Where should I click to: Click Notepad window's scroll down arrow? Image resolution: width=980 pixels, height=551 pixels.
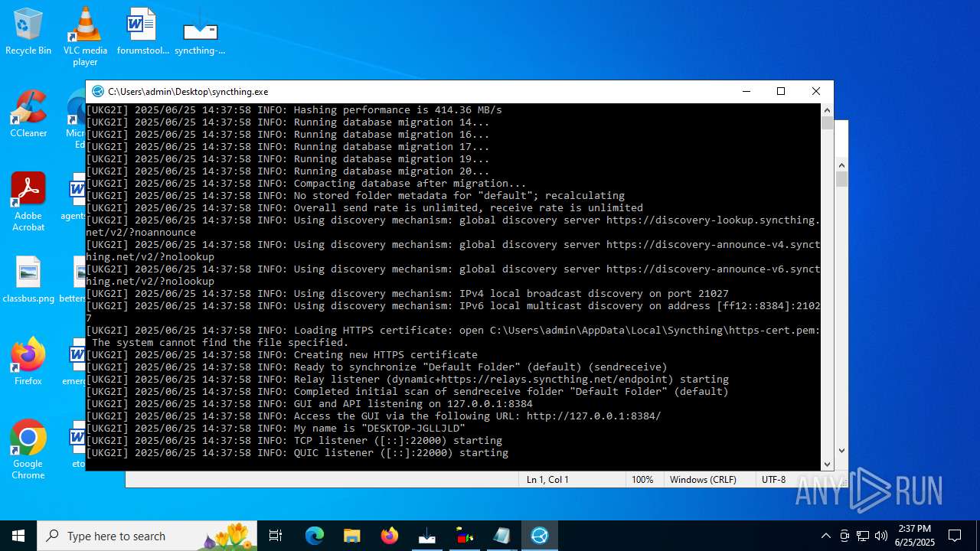[x=842, y=451]
